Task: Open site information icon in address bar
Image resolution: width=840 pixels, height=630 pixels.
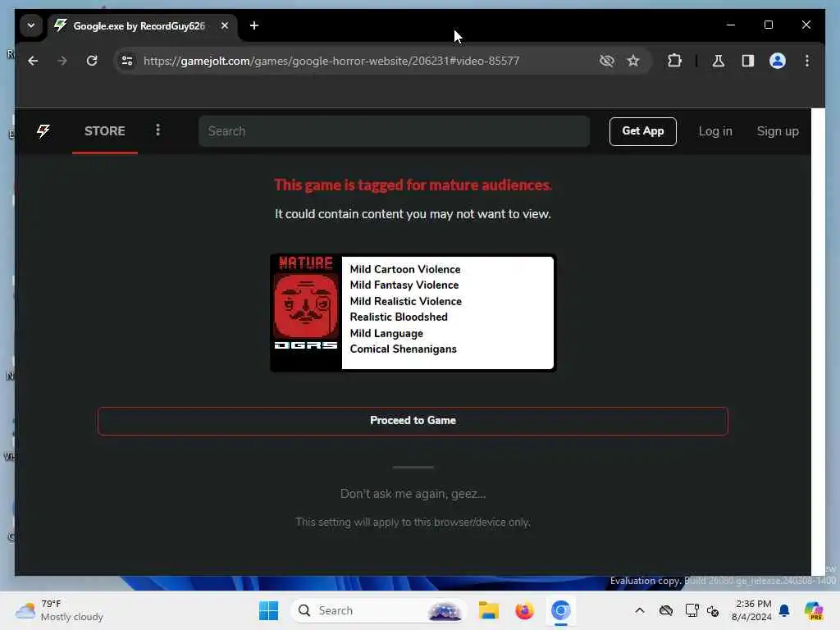Action: 127,61
